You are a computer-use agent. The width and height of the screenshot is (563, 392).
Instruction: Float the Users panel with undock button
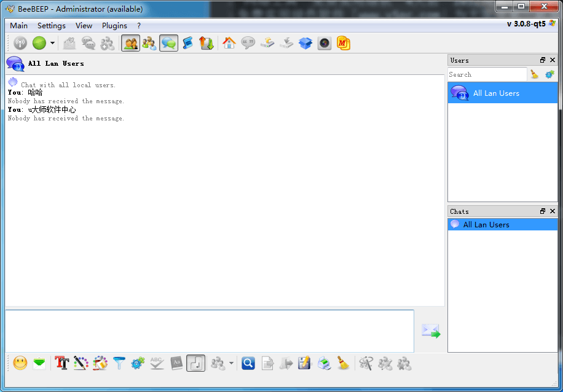pyautogui.click(x=543, y=60)
